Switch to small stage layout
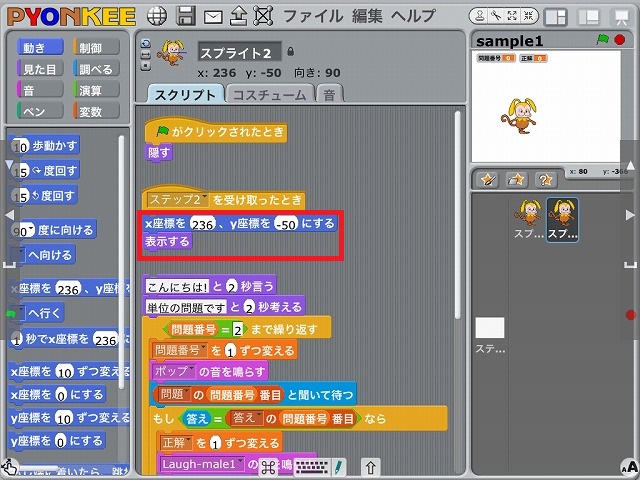Screen dimensions: 640x480 pos(556,16)
